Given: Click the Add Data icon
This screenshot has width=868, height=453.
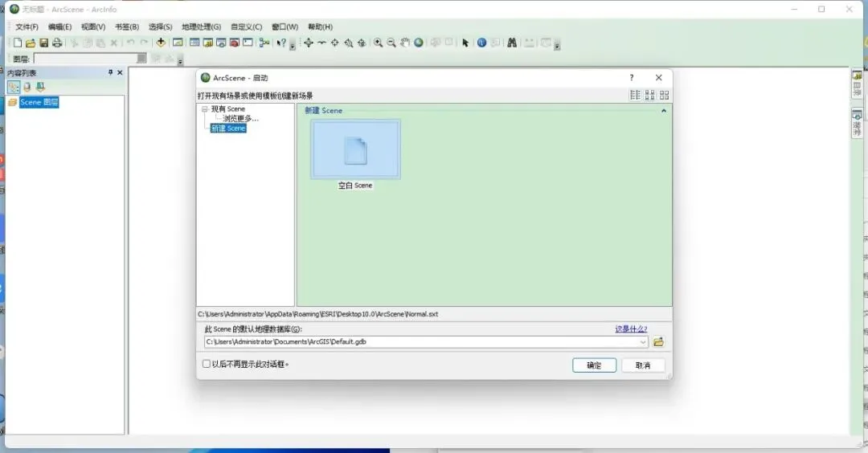Looking at the screenshot, I should [x=161, y=43].
